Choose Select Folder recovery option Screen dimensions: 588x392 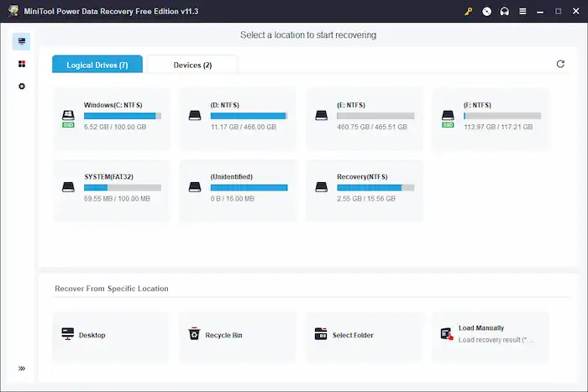(364, 337)
